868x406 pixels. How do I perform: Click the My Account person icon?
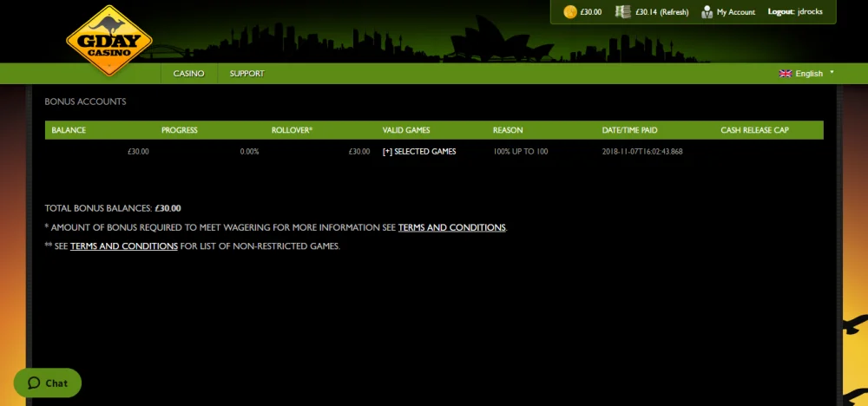707,11
